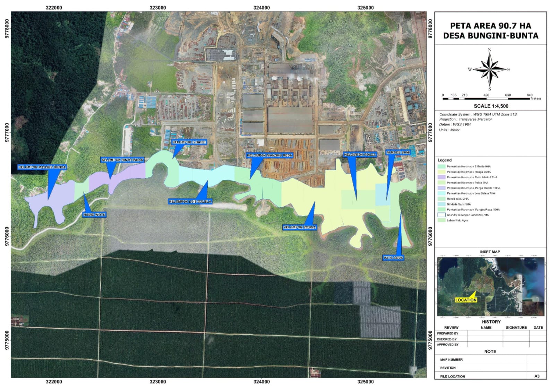
Task: Click the Mahjur Donda 10HA legend swatch
Action: coord(441,188)
